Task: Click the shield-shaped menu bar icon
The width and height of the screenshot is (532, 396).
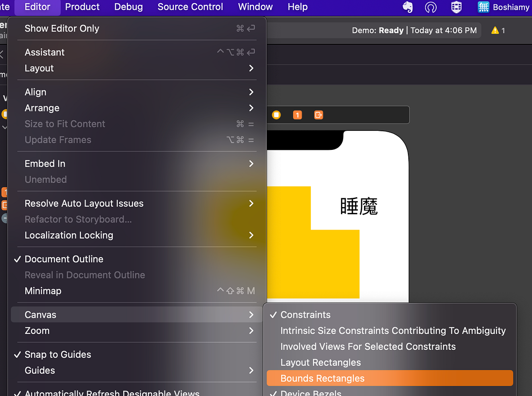Action: point(456,7)
